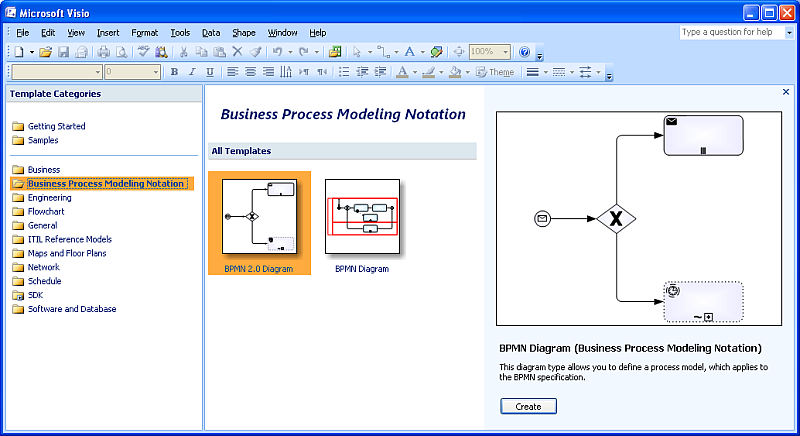Click the Paste clipboard icon
The width and height of the screenshot is (800, 436).
click(219, 52)
